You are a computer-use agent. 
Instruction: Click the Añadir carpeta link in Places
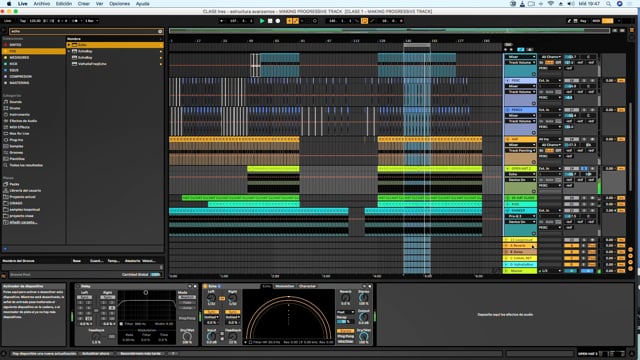point(23,222)
